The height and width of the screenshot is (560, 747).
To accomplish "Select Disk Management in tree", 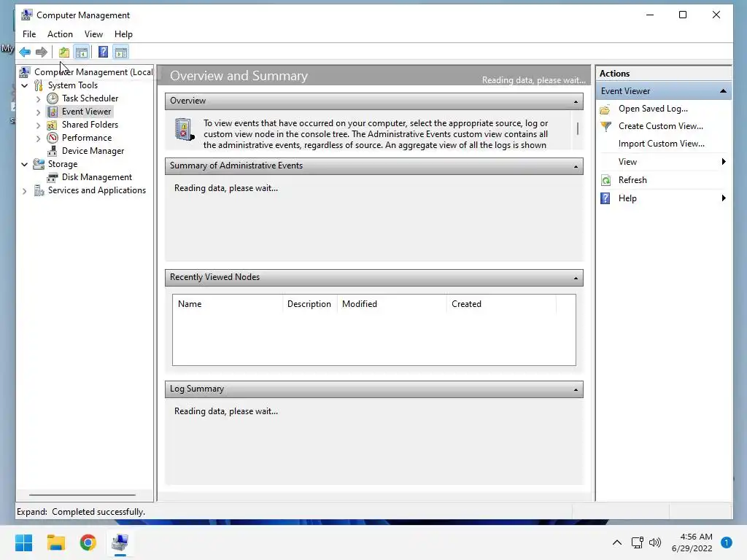I will pos(97,177).
